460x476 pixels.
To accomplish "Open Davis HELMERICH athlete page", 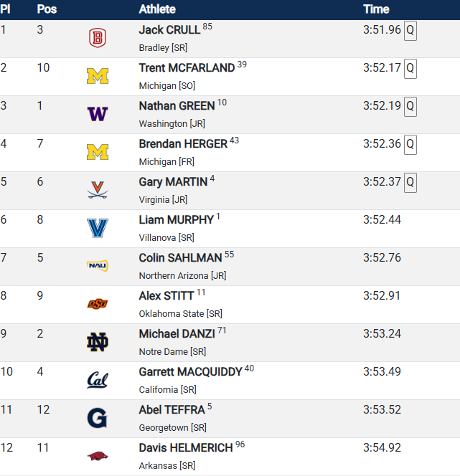I will tap(186, 448).
